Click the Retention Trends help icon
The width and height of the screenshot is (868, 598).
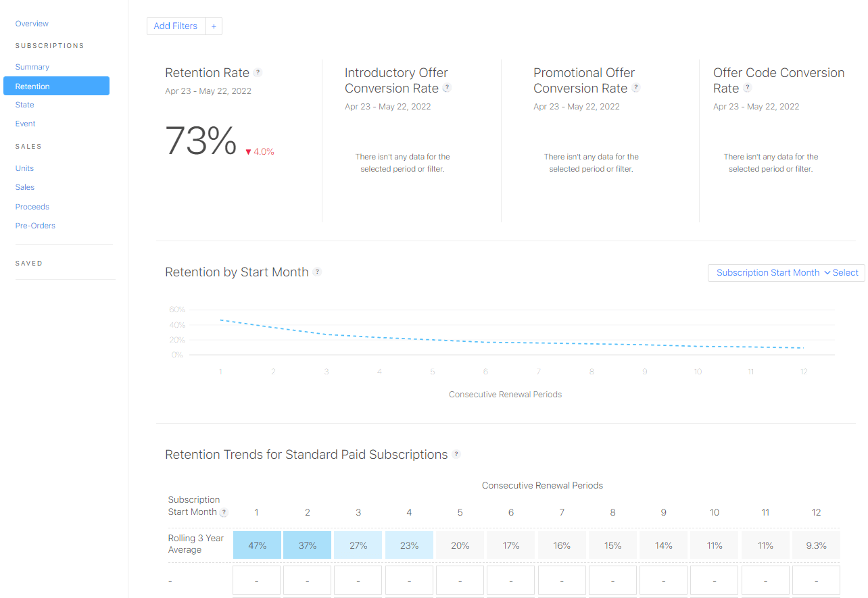pos(456,455)
